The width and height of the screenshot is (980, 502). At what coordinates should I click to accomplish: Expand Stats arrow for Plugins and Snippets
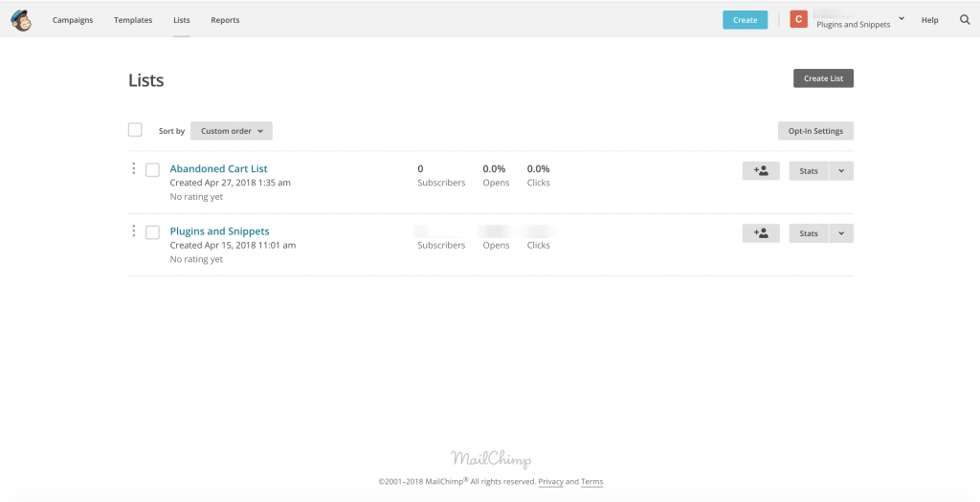tap(841, 233)
